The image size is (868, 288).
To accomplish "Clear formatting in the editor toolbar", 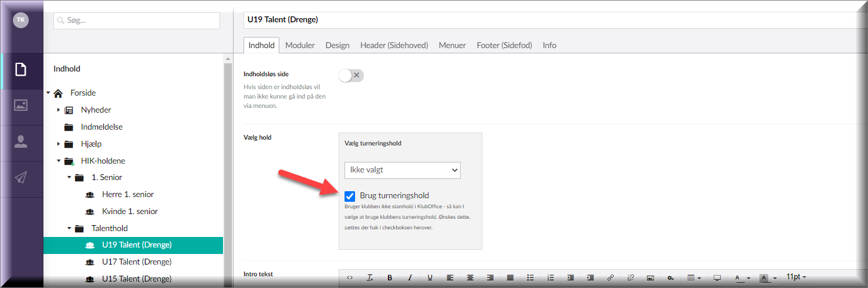I will pos(370,277).
